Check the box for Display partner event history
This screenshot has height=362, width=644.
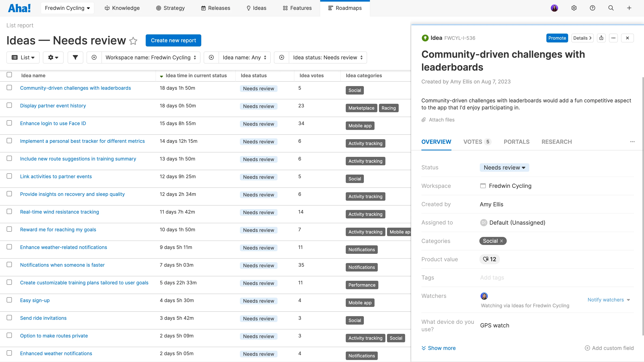pyautogui.click(x=9, y=105)
